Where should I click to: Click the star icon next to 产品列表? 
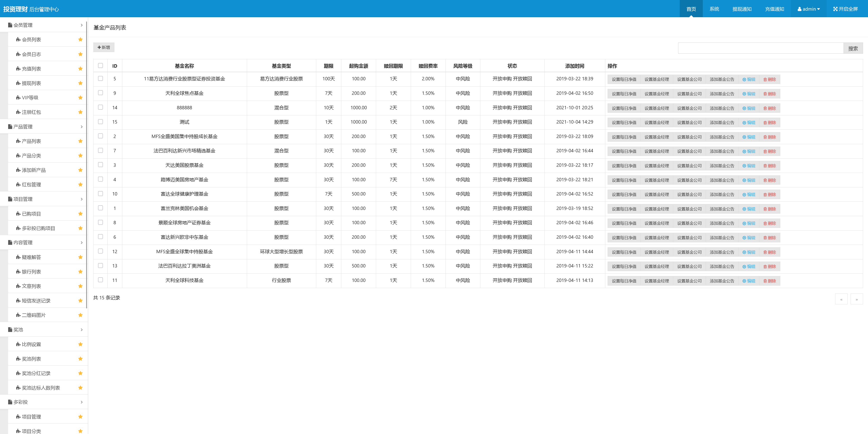tap(80, 141)
